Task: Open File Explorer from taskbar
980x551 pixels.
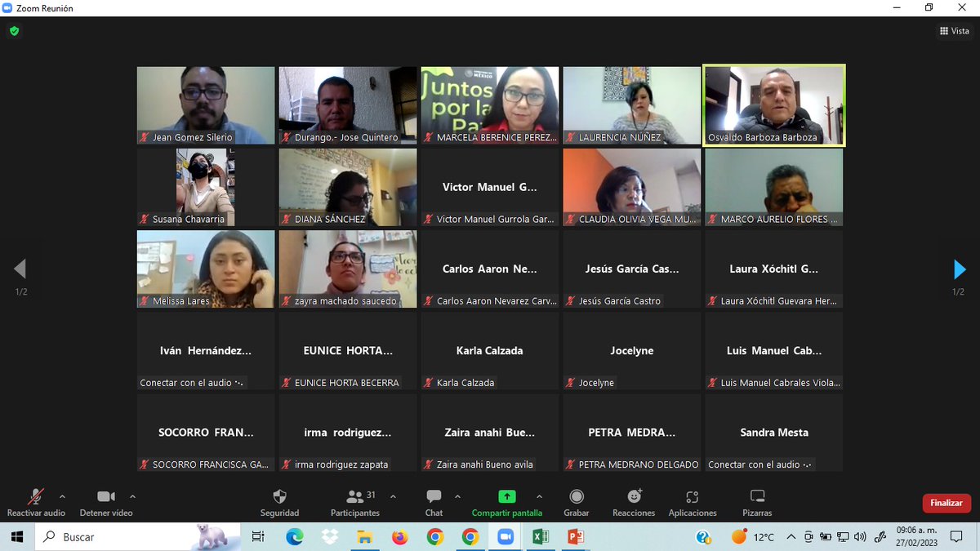Action: [x=364, y=536]
